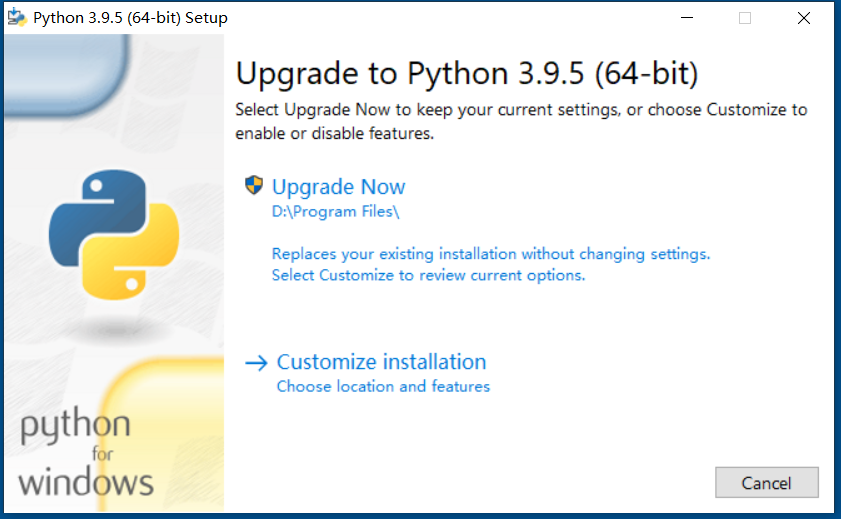Click the "Replaces your existing installation" description
Image resolution: width=841 pixels, height=519 pixels.
coord(491,254)
